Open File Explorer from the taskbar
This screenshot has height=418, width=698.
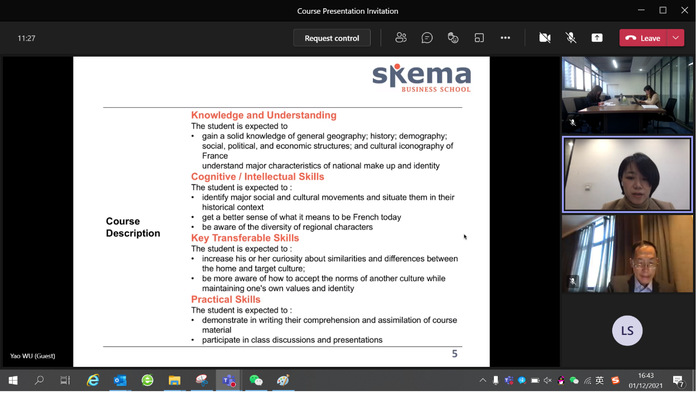[174, 381]
